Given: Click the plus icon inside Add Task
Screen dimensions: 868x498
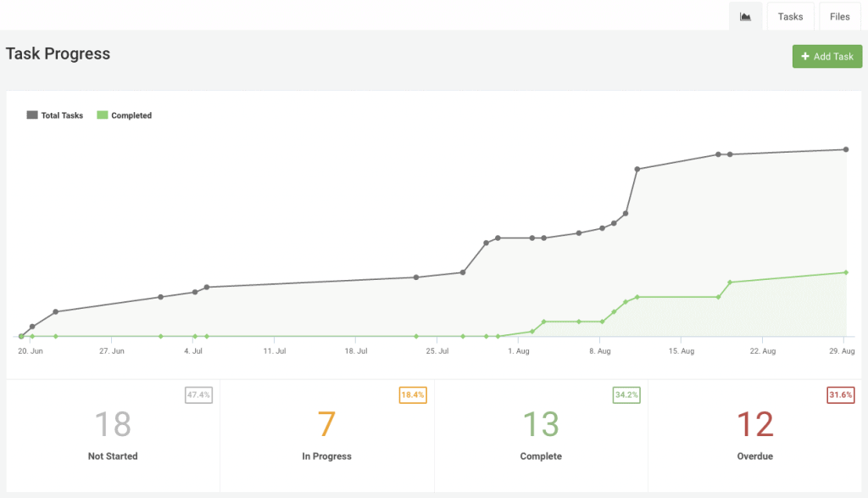Looking at the screenshot, I should pyautogui.click(x=805, y=56).
